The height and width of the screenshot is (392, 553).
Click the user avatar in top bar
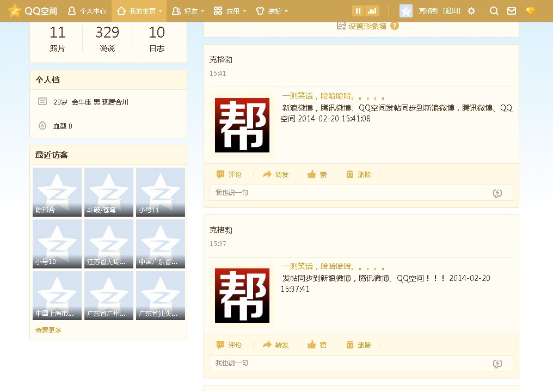pos(406,11)
